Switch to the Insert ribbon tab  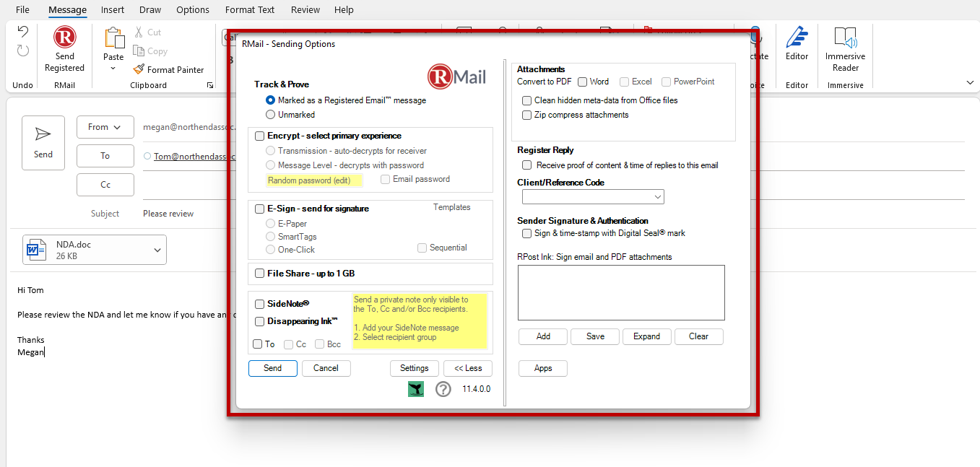(x=112, y=9)
